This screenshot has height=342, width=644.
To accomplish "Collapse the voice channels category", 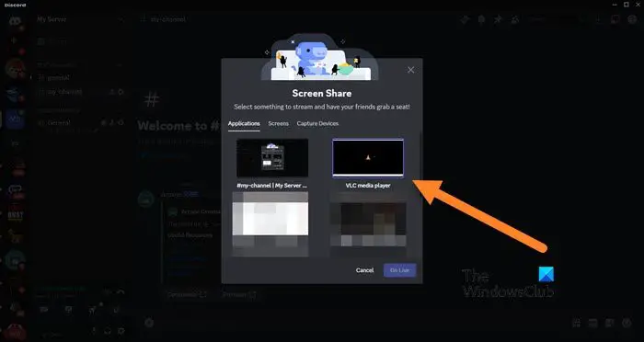I will [x=57, y=110].
